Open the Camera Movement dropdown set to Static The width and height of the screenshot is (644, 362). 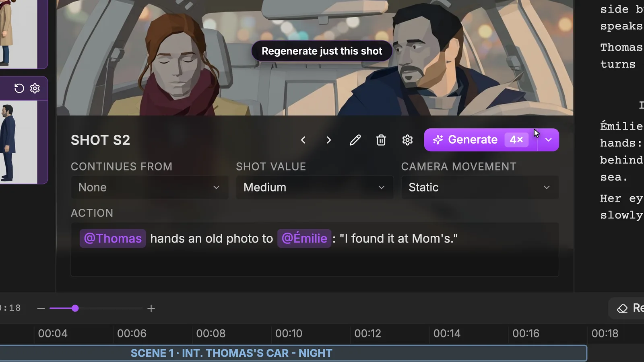coord(480,187)
